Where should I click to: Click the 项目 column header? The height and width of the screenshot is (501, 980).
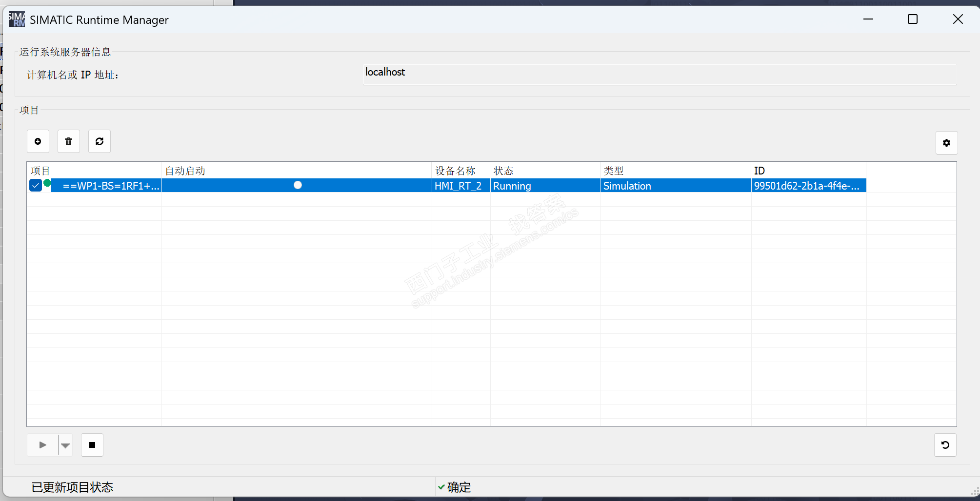[x=94, y=171]
